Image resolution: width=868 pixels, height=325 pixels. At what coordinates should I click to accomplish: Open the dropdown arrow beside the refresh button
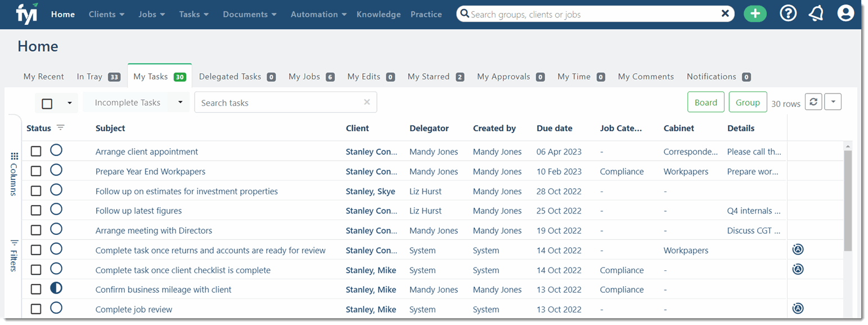833,102
